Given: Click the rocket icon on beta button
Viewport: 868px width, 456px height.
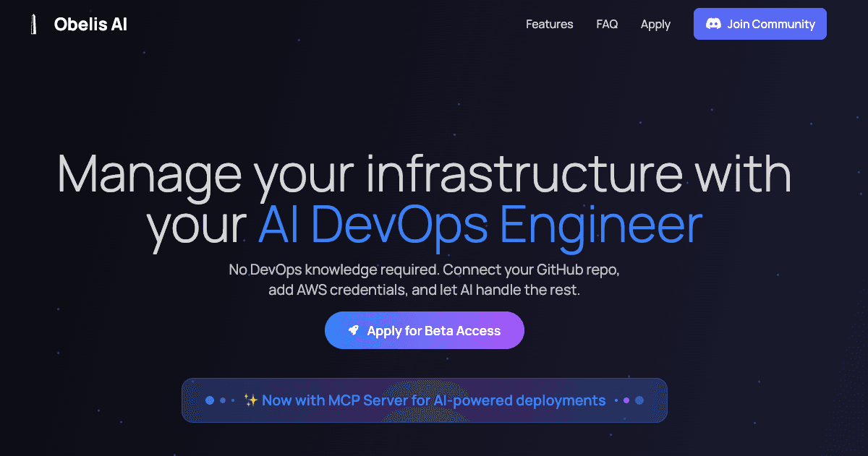Looking at the screenshot, I should (x=353, y=330).
